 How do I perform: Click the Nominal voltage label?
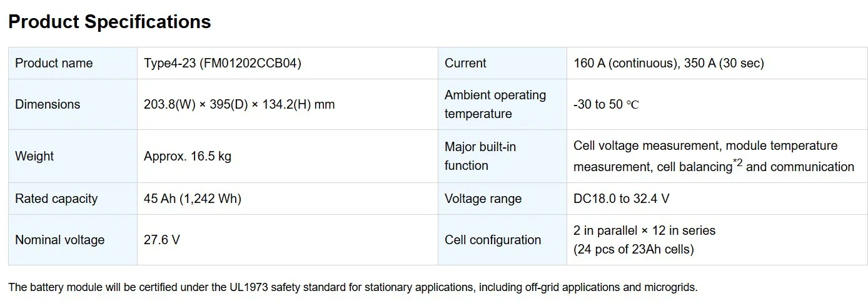(x=59, y=240)
